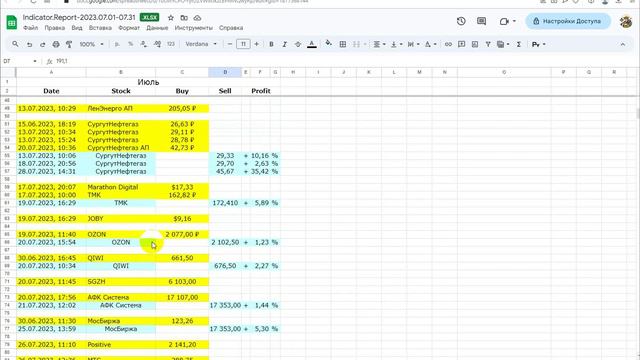Click the search menus magnifier icon
640x360 pixels.
[16, 44]
